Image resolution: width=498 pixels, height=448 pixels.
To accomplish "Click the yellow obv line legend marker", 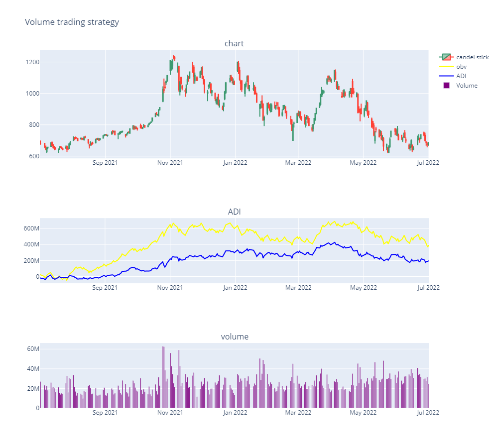I will (x=446, y=67).
